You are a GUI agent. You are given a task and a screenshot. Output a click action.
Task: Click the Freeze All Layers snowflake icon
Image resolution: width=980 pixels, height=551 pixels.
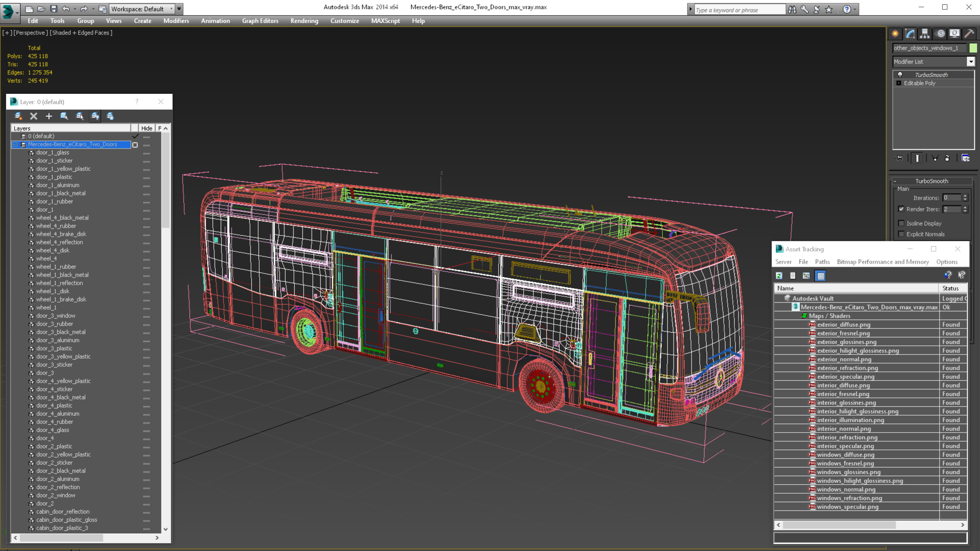[110, 116]
